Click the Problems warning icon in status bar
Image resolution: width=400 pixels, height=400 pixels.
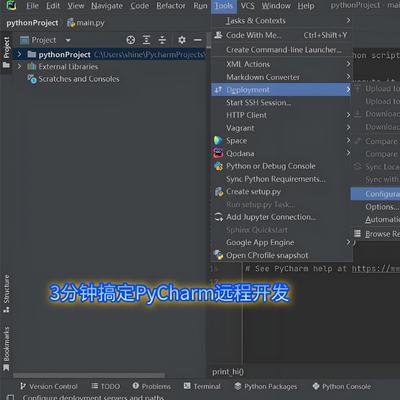pyautogui.click(x=136, y=386)
